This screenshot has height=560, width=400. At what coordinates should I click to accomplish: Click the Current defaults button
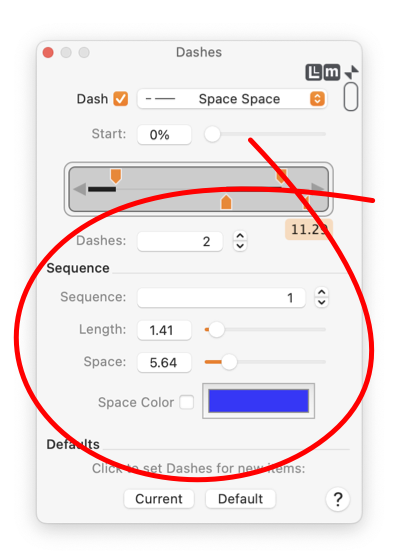159,499
